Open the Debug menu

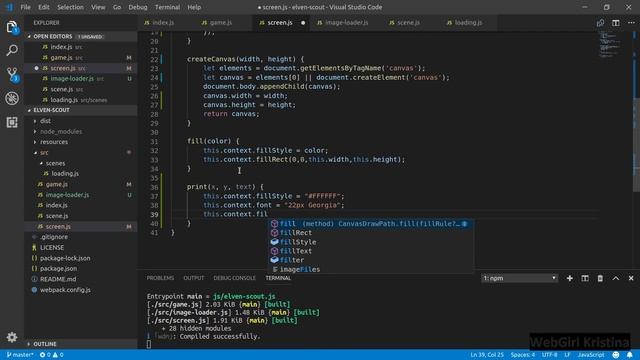(x=138, y=7)
